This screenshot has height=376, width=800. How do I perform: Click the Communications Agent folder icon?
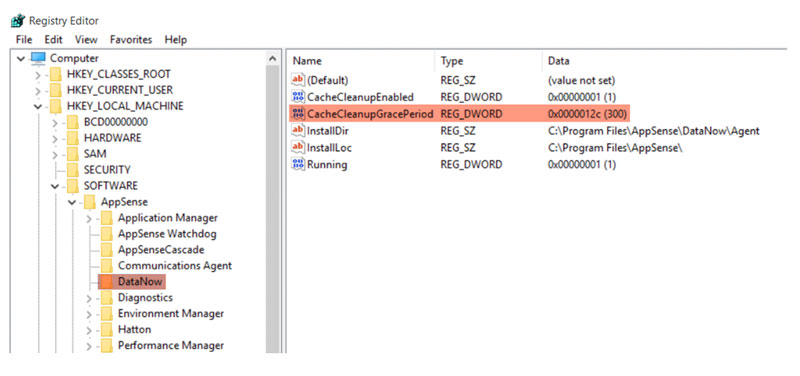point(107,265)
